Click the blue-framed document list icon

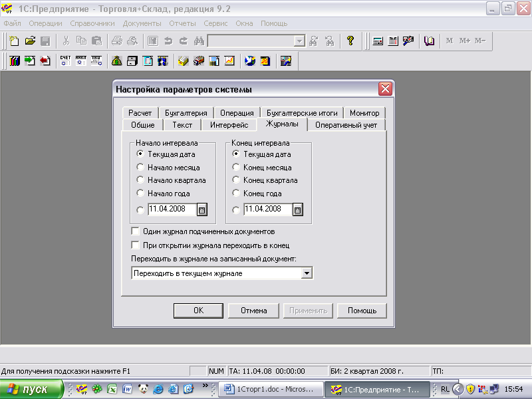[148, 61]
